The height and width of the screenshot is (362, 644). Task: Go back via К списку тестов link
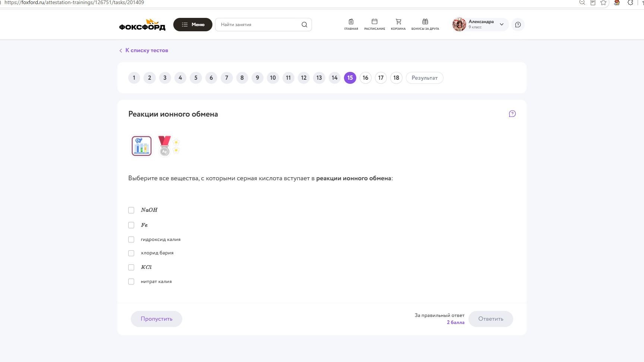click(x=144, y=50)
